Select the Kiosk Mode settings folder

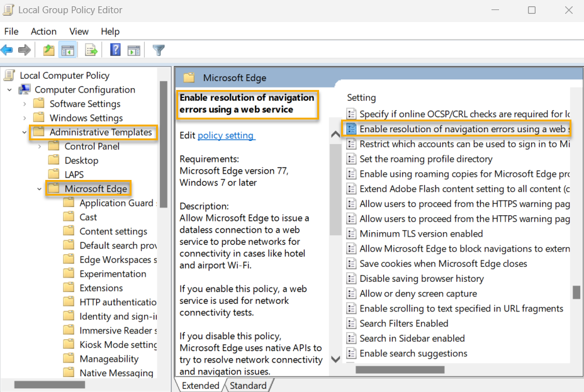[112, 344]
